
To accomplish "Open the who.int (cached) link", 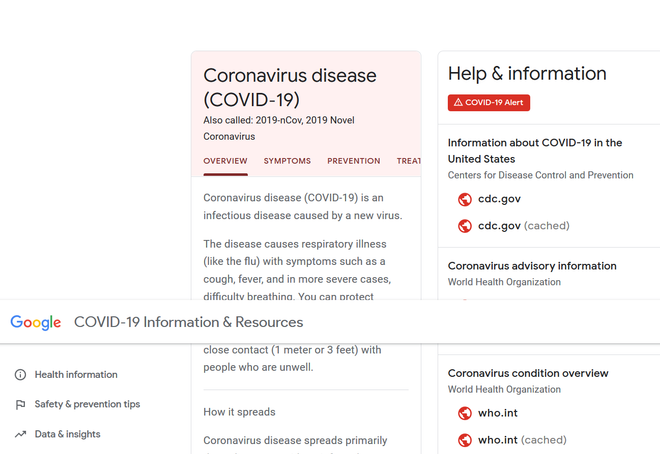I will coord(521,440).
